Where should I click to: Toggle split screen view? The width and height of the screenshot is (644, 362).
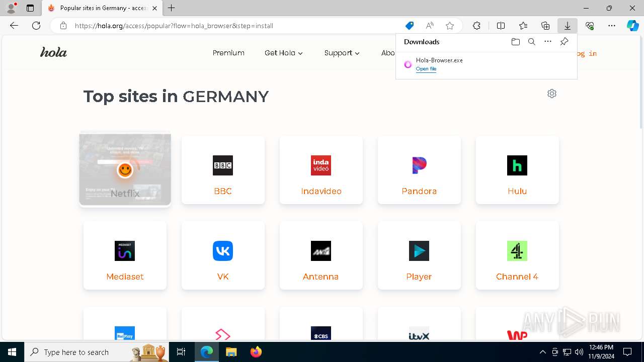click(x=501, y=26)
